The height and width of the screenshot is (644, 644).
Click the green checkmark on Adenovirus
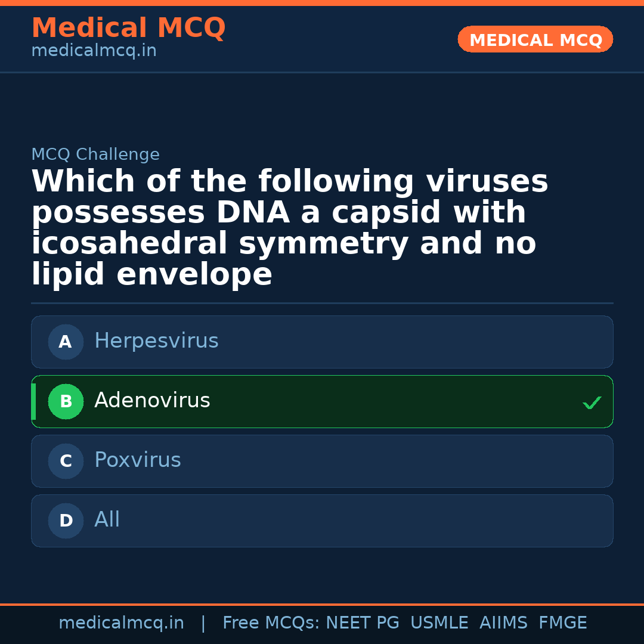pos(592,403)
